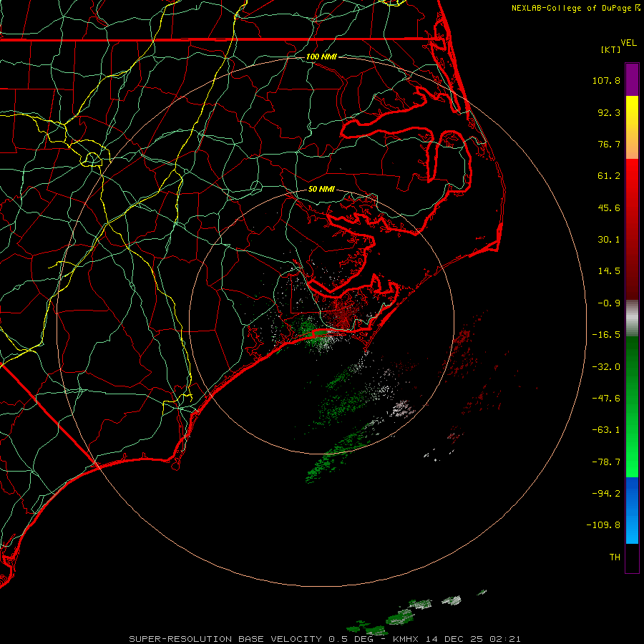Screen dimensions: 644x644
Task: Click the TH legend label
Action: click(615, 557)
